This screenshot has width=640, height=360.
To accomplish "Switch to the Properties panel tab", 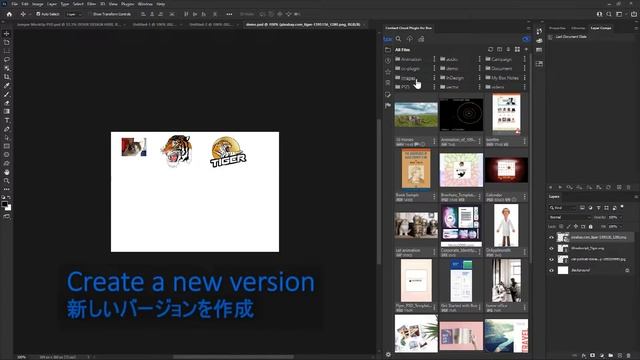I will (557, 28).
